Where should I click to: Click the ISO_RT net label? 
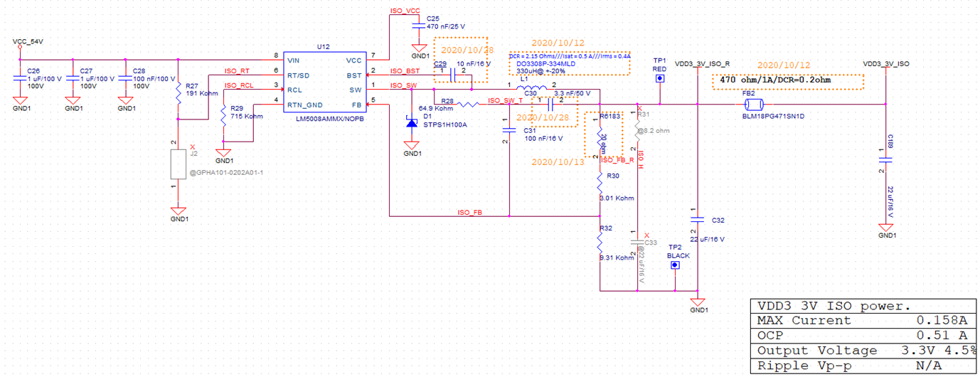(237, 70)
